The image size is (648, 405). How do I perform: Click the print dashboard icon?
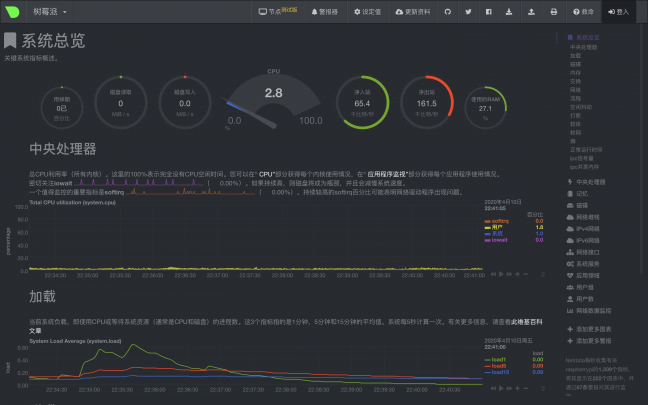(x=554, y=12)
